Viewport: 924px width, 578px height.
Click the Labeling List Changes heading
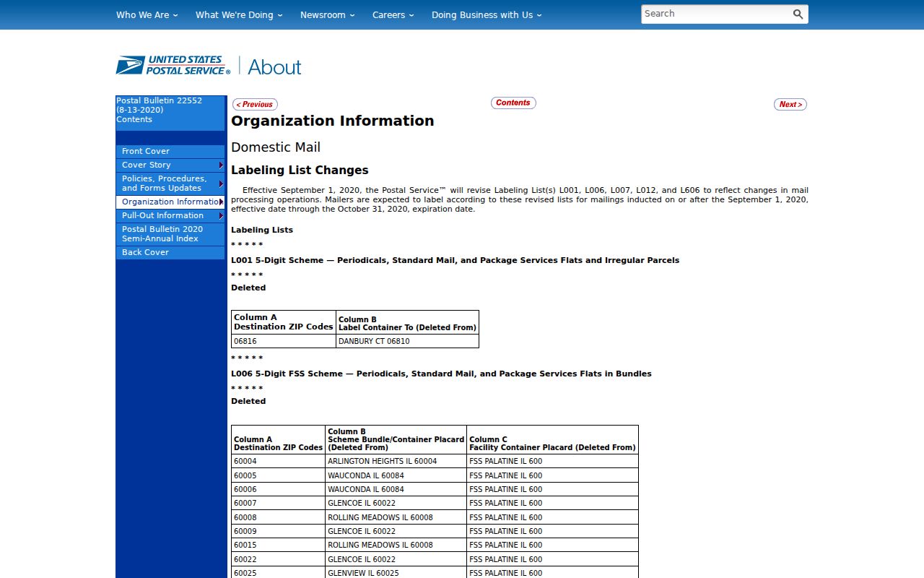click(x=300, y=171)
